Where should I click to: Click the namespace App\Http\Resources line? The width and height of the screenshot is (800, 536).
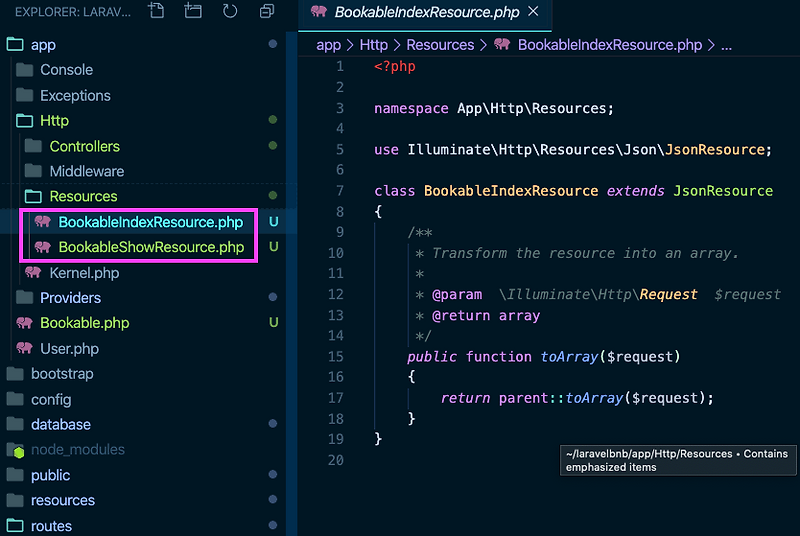(x=494, y=109)
